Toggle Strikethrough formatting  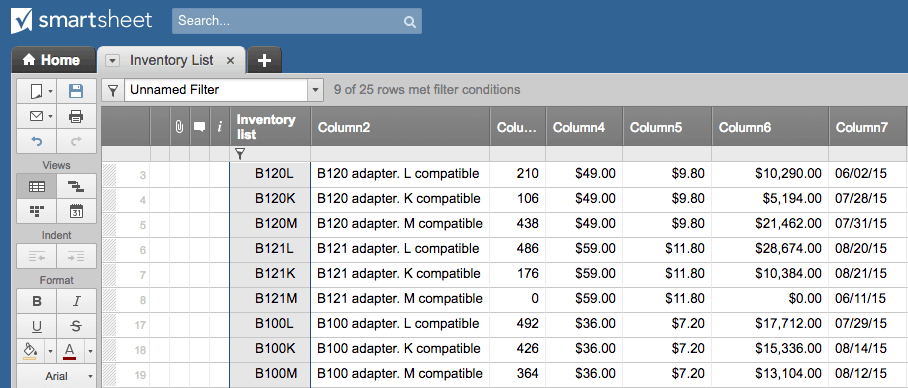pos(76,327)
